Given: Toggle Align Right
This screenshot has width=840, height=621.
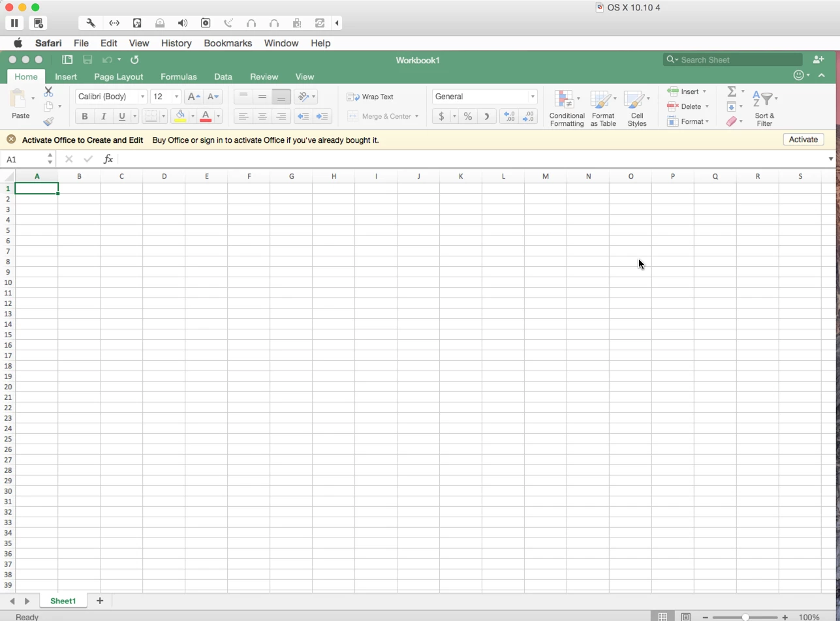Looking at the screenshot, I should click(281, 116).
